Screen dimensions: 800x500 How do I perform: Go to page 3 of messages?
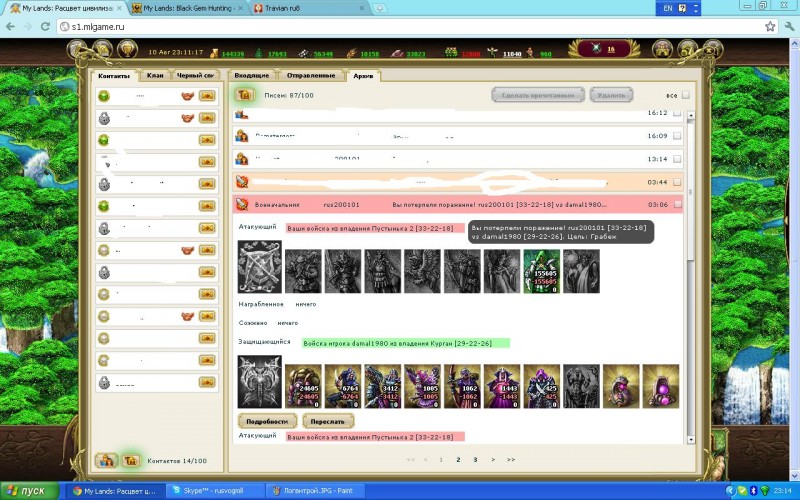tap(475, 460)
